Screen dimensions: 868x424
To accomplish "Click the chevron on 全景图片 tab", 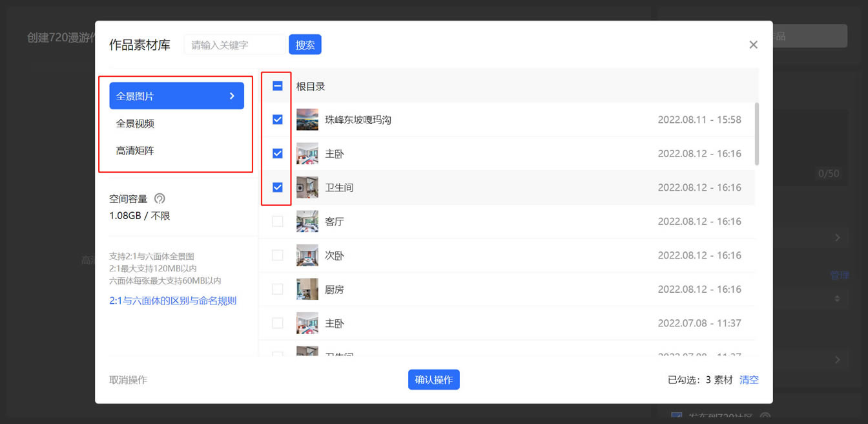I will coord(232,96).
